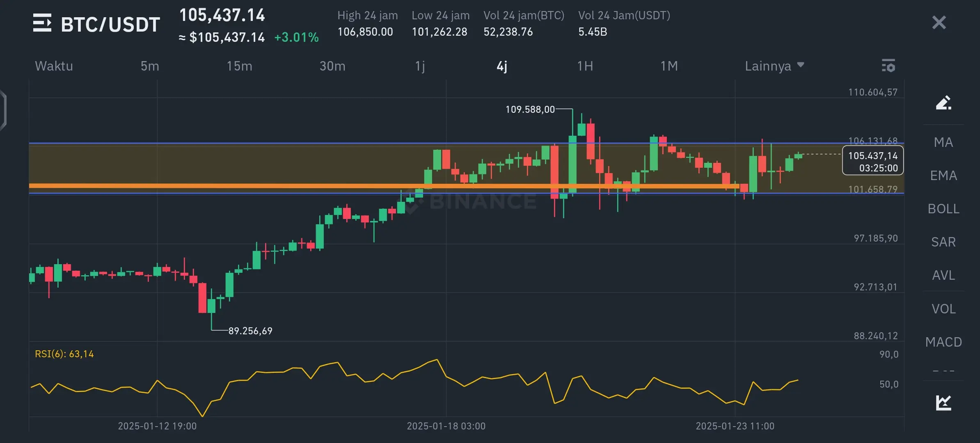Toggle the AVL indicator
This screenshot has width=980, height=443.
click(943, 275)
